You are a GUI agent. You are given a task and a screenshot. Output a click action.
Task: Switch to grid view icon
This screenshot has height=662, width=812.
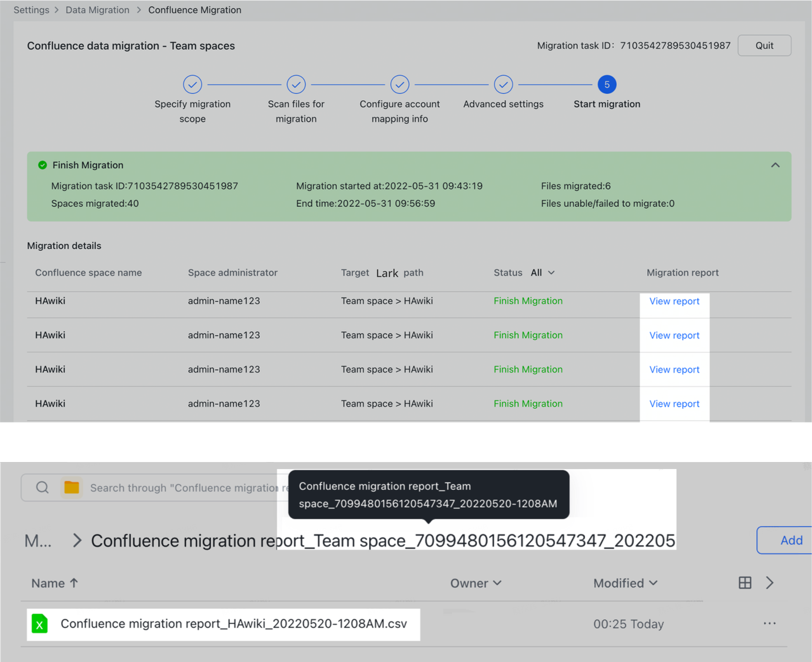744,583
